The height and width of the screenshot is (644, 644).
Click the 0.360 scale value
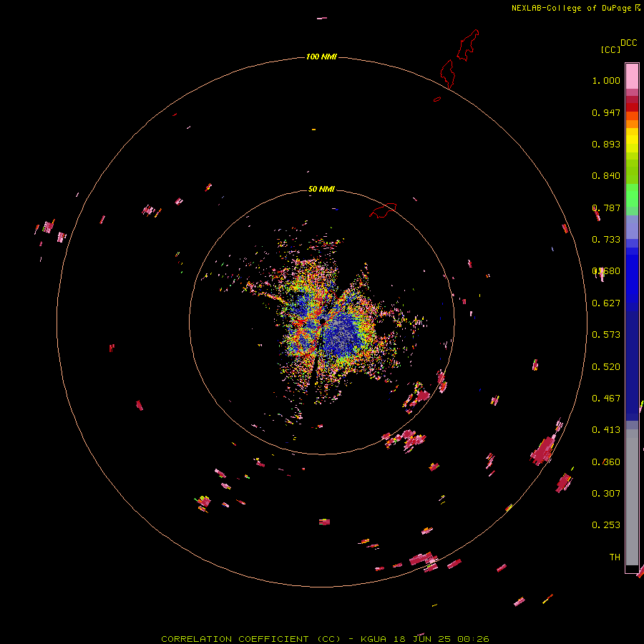pos(606,462)
